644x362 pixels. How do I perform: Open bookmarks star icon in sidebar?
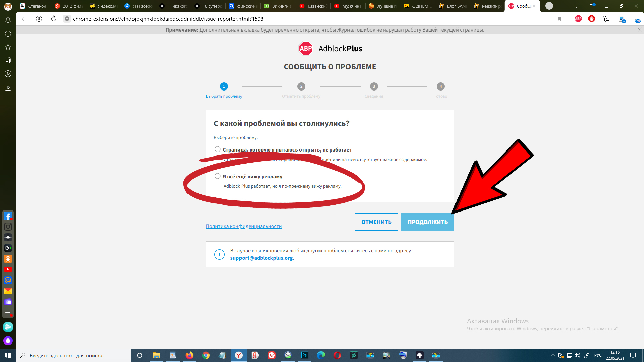tap(8, 47)
